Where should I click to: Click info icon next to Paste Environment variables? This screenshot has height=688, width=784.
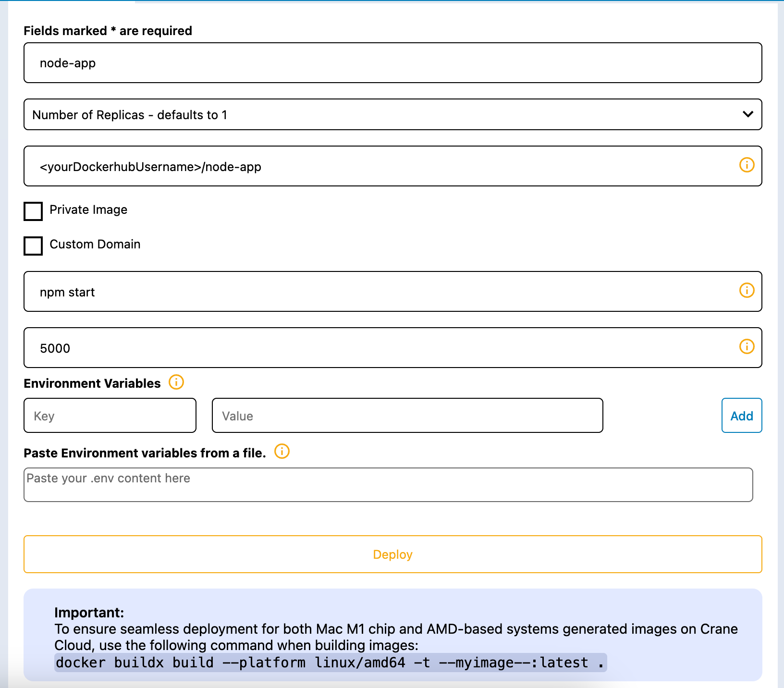point(282,451)
